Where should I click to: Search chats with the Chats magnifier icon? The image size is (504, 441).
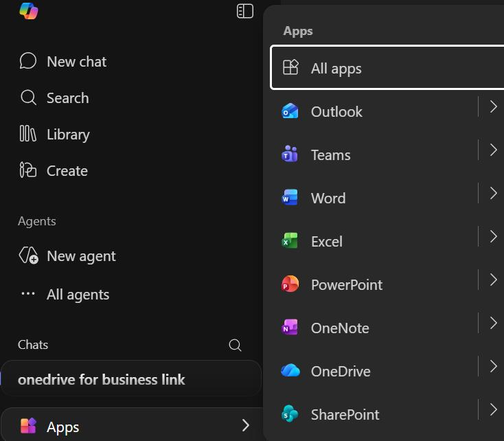(235, 345)
